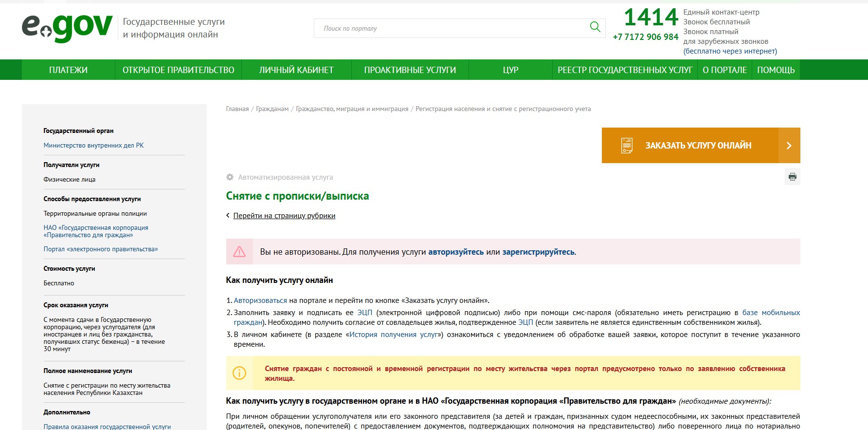Click the зарегистрируйтесь link
Image resolution: width=868 pixels, height=430 pixels.
pyautogui.click(x=538, y=252)
